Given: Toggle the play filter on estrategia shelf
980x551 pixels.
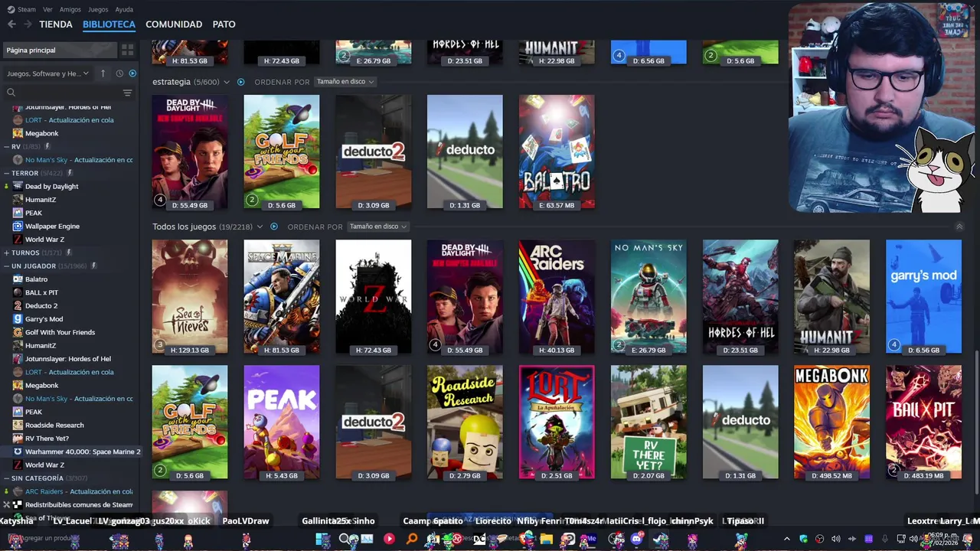Looking at the screenshot, I should point(240,82).
